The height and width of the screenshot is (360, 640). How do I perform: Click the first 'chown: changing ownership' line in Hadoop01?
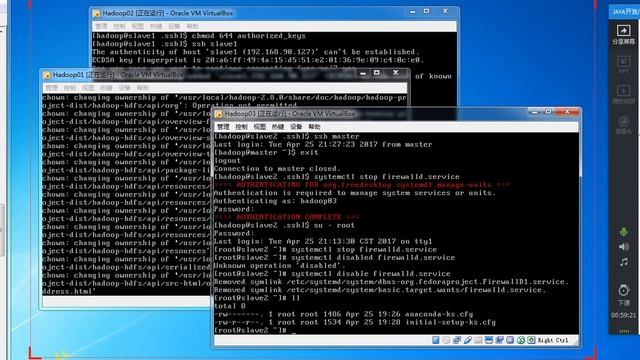tap(224, 98)
